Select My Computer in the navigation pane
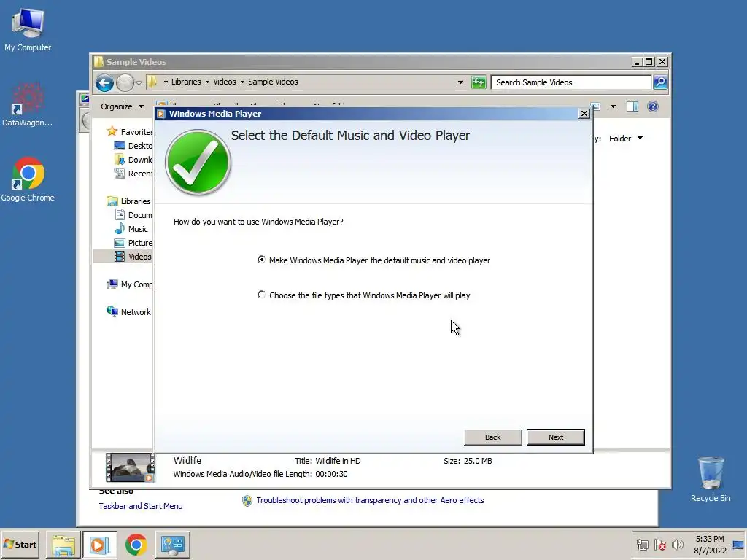This screenshot has width=747, height=560. [x=130, y=284]
